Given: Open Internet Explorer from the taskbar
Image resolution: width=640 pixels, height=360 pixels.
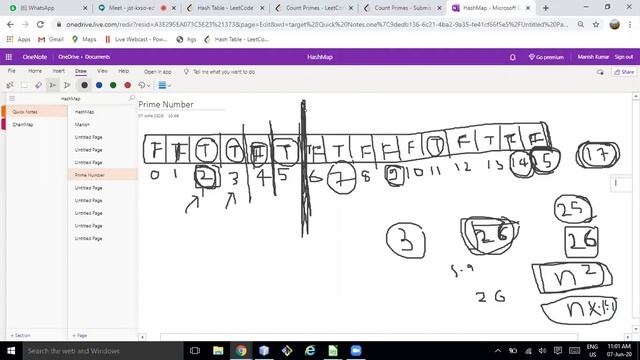Looking at the screenshot, I should click(310, 351).
